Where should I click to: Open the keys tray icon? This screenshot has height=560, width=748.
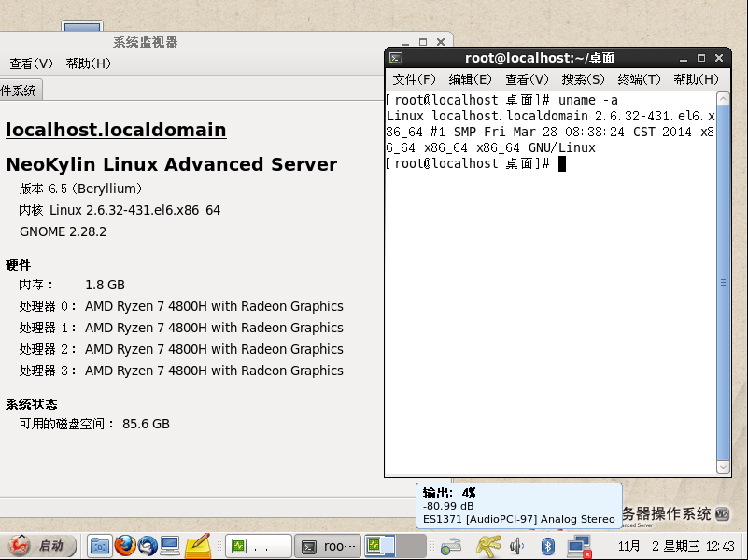click(487, 546)
